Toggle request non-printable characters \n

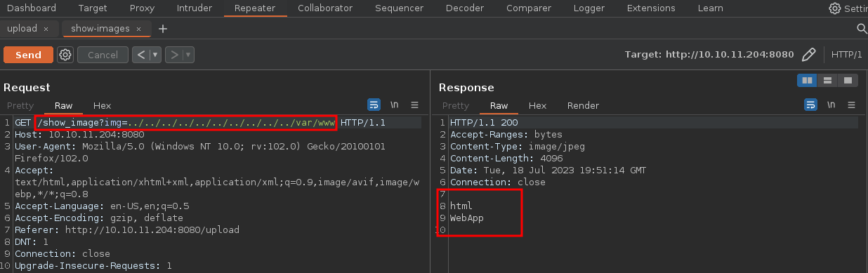(x=395, y=105)
